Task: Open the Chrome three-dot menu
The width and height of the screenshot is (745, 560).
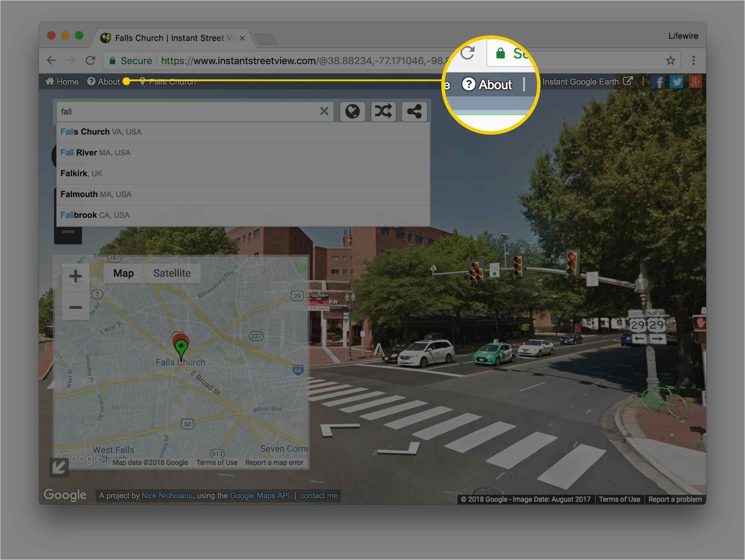Action: (x=694, y=60)
